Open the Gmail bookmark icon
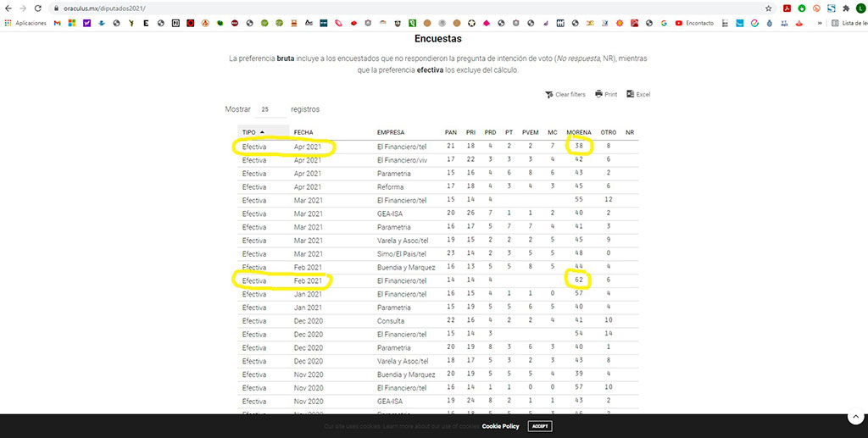Screen dimensions: 868x438 click(x=57, y=23)
